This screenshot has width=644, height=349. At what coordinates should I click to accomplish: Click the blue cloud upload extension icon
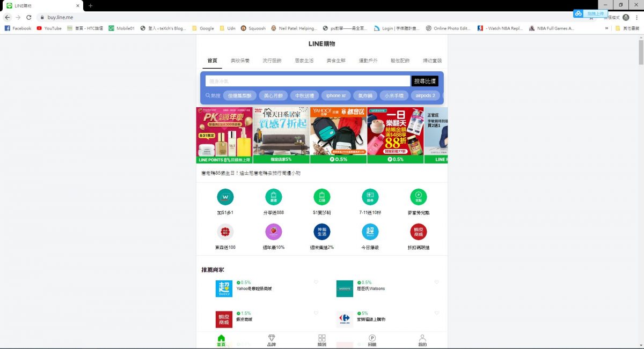578,13
